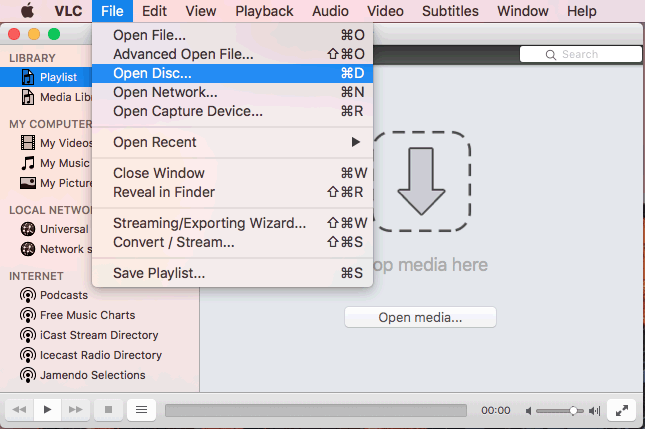
Task: Click the INTERNET section header
Action: coord(36,276)
